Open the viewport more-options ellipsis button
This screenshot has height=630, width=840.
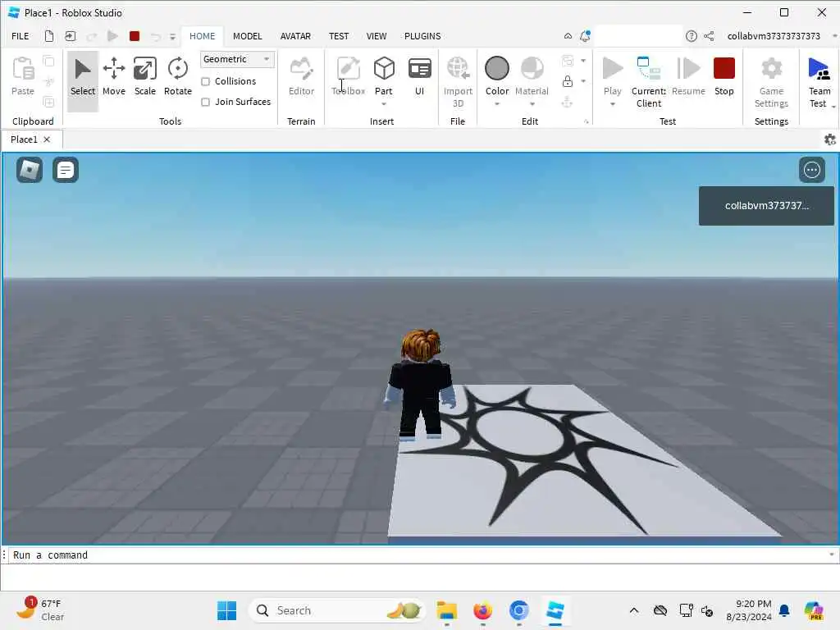click(x=811, y=170)
